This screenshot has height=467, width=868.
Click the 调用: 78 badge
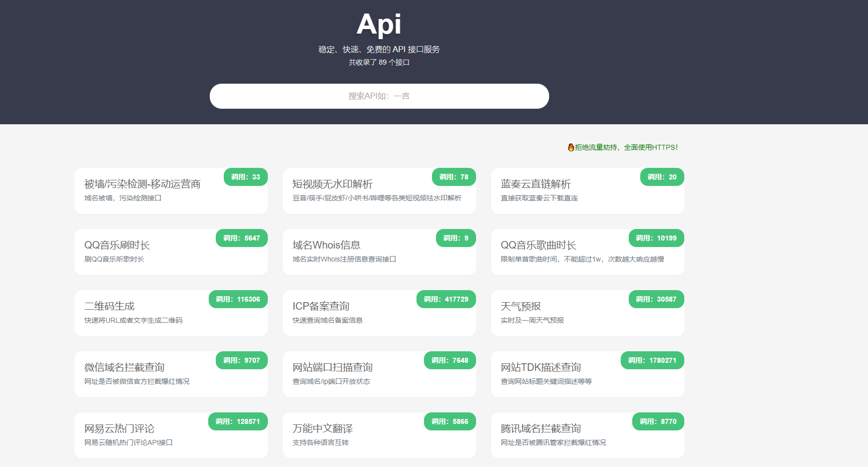pos(454,177)
